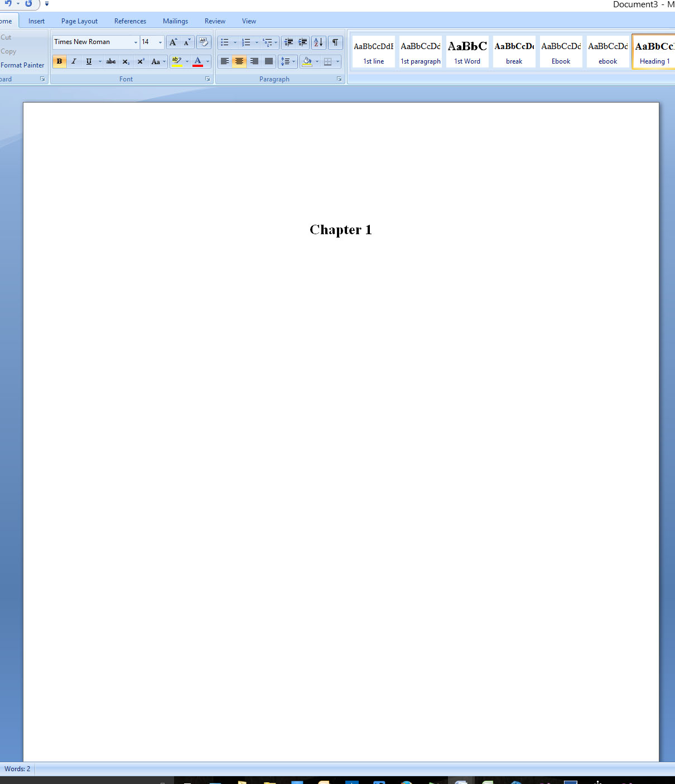The width and height of the screenshot is (675, 784).
Task: Apply the 1st paragraph style
Action: [x=421, y=52]
